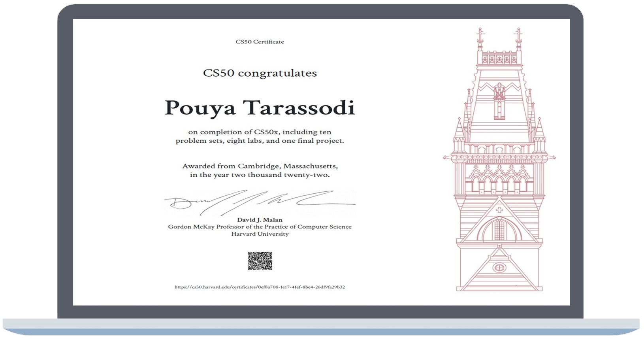Click the 'in the year two thousand twenty-two' line
Viewport: 644px width, 340px height.
(x=260, y=175)
